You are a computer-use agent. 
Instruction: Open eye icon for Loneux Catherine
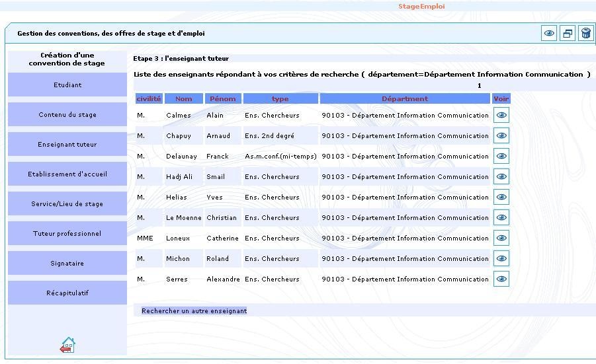point(501,238)
